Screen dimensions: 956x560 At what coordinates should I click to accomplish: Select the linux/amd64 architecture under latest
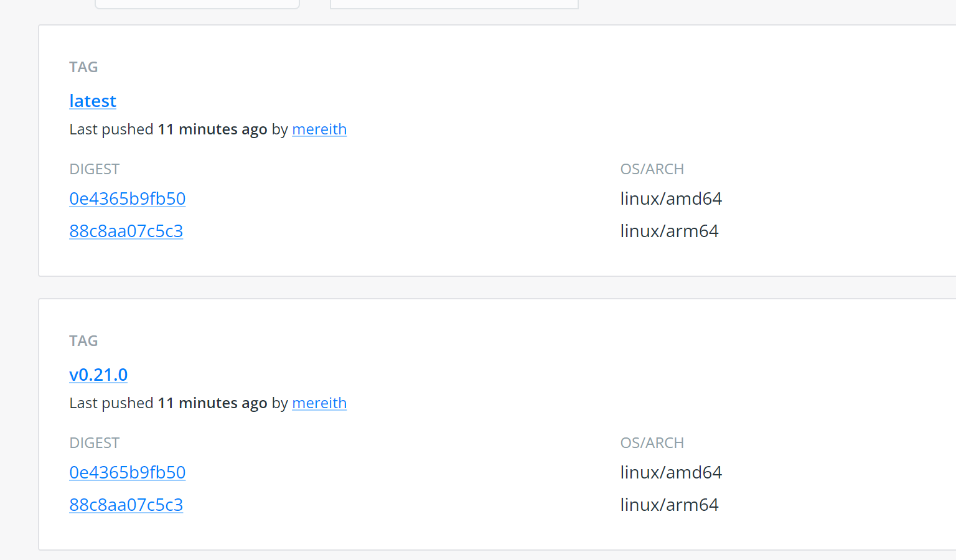[671, 198]
